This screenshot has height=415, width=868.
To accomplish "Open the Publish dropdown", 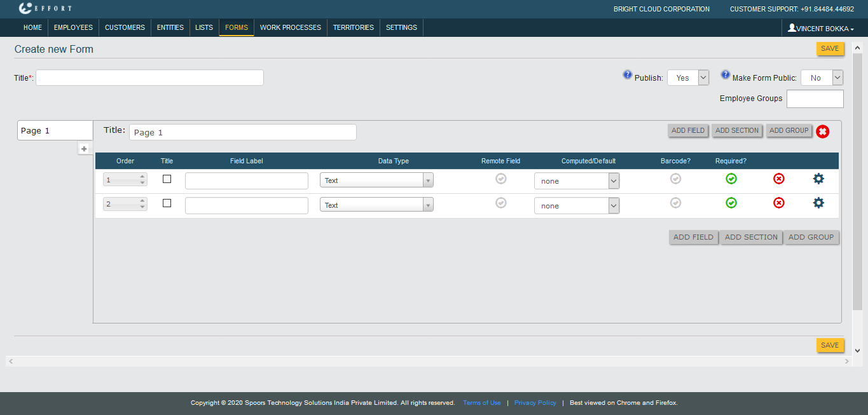I will pos(687,78).
